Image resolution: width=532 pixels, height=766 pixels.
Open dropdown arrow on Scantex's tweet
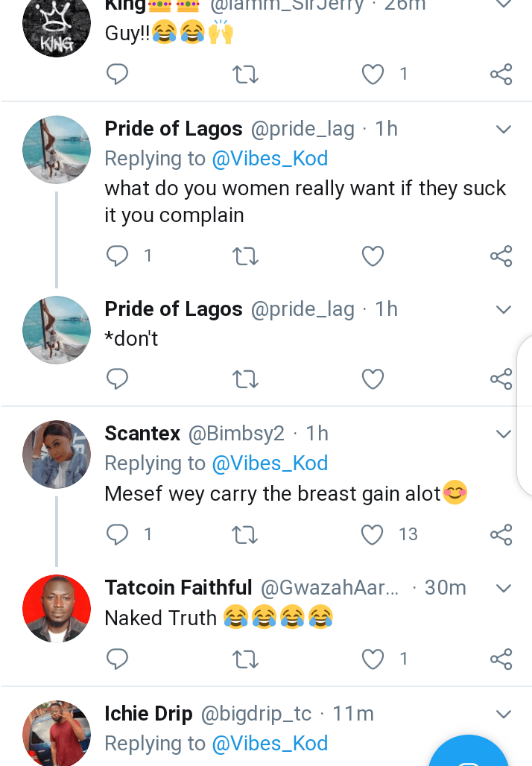504,434
